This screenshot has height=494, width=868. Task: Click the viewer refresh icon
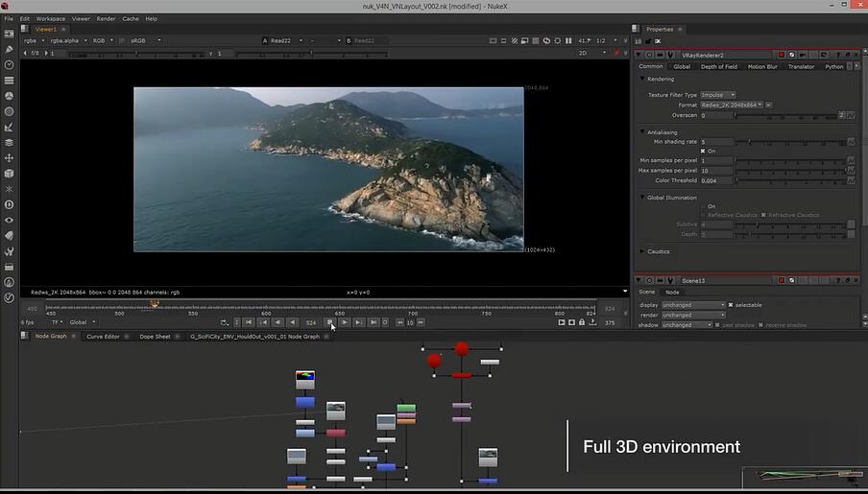pyautogui.click(x=546, y=41)
